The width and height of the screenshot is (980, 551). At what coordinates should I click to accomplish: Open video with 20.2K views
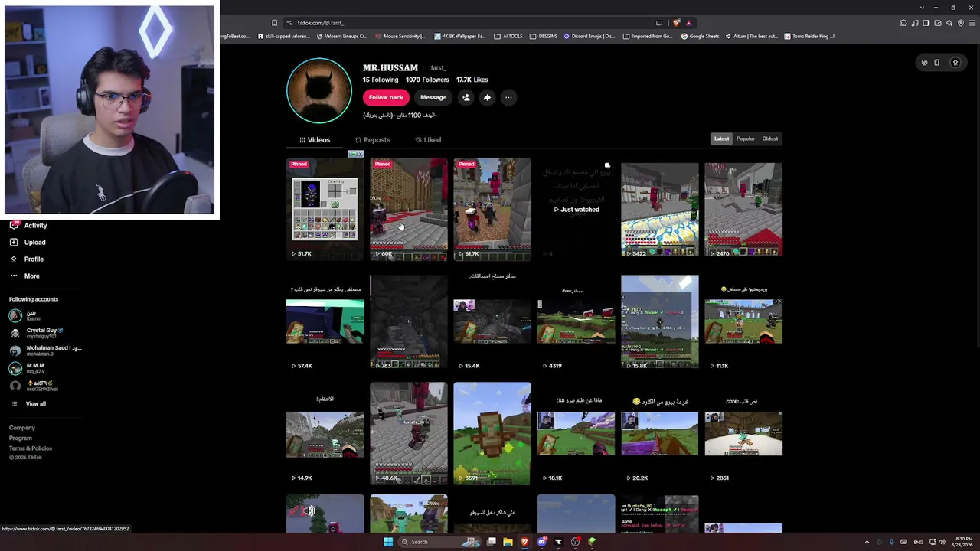coord(660,434)
